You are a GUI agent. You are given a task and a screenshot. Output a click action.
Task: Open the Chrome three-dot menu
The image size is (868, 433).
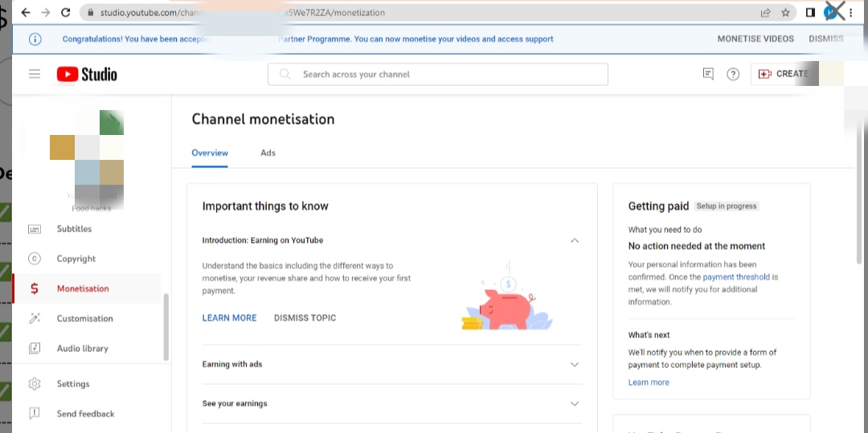(851, 12)
